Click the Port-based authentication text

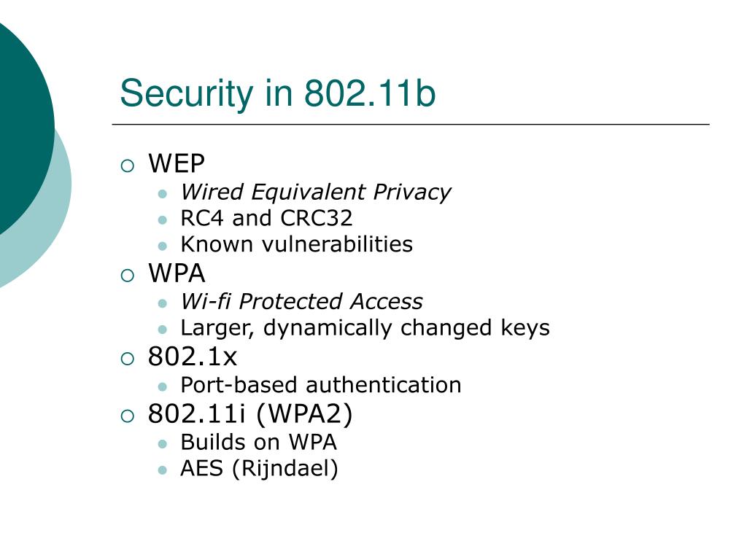click(321, 385)
